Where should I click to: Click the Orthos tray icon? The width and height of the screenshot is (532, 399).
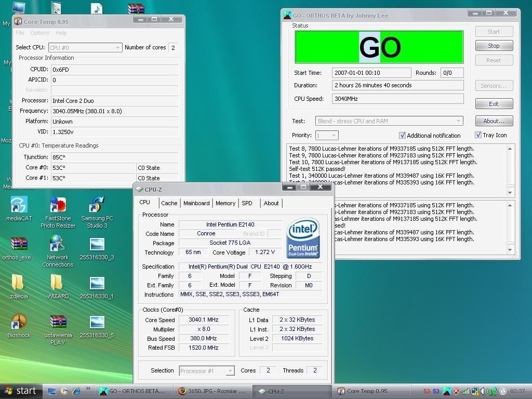[447, 392]
